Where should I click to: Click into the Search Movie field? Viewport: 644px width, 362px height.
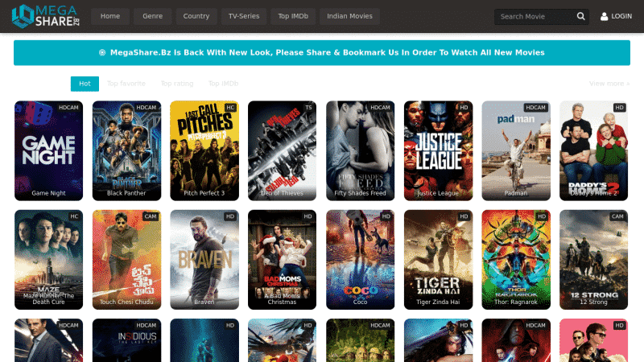pyautogui.click(x=534, y=16)
